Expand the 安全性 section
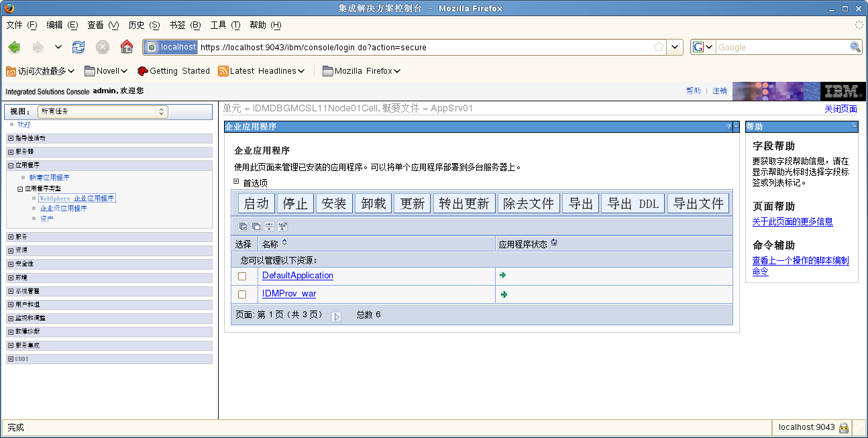 (x=11, y=264)
